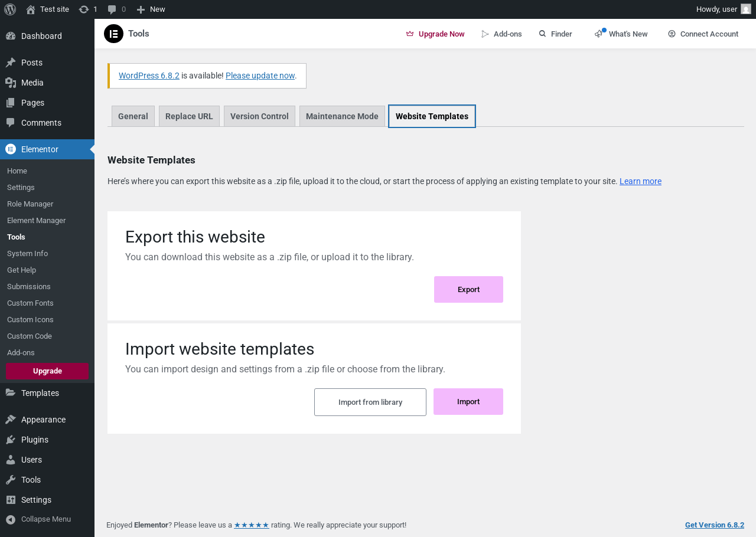
Task: Open Custom Code submenu item
Action: (x=30, y=336)
